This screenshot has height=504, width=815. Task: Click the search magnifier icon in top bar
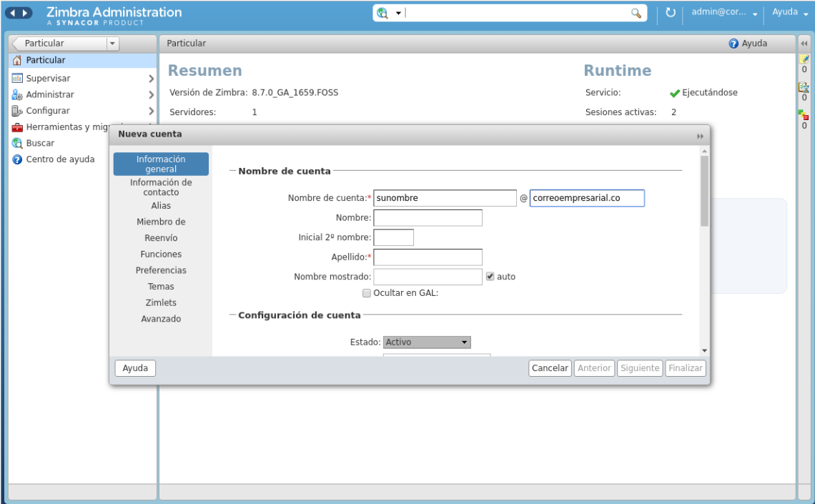pos(636,13)
